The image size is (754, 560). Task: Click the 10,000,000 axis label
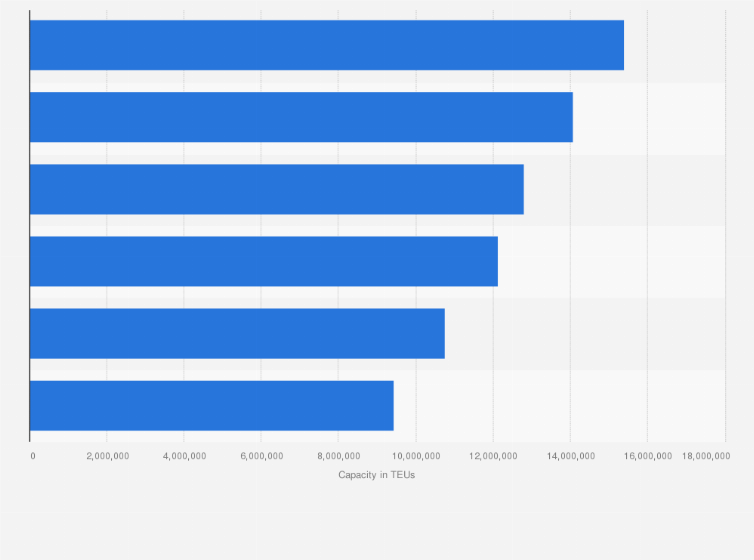(416, 456)
